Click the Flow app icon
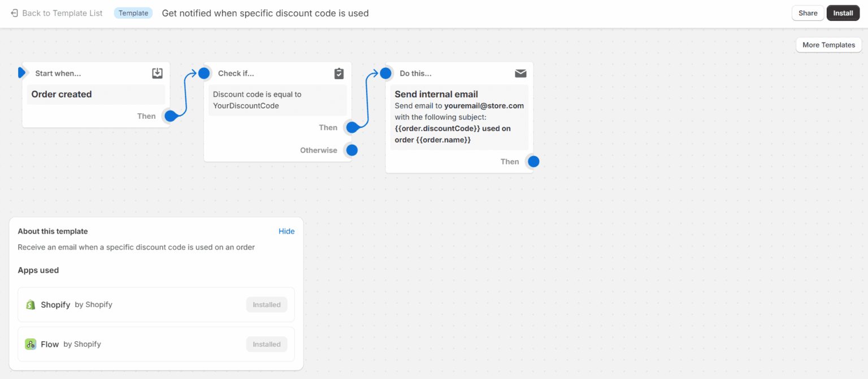 point(31,344)
